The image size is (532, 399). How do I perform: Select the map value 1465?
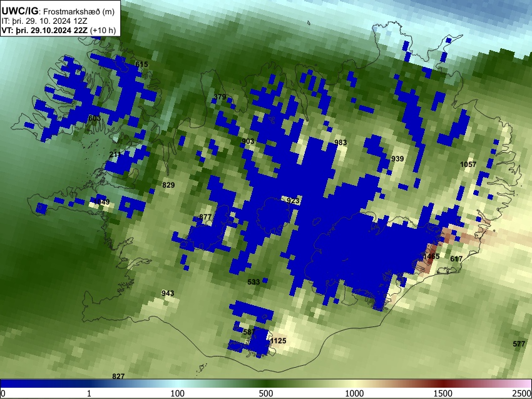(431, 256)
